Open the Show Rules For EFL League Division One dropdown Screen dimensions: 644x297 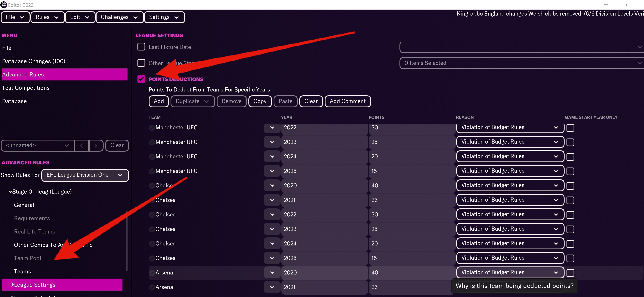click(x=85, y=175)
